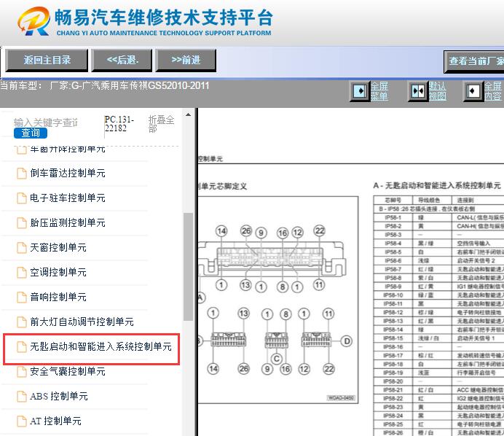Click the 返回主目录 button
Viewport: 504px width, 436px height.
(47, 61)
